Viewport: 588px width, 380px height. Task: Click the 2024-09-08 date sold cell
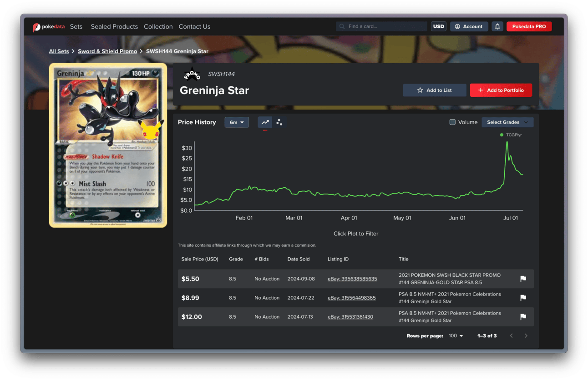point(301,279)
